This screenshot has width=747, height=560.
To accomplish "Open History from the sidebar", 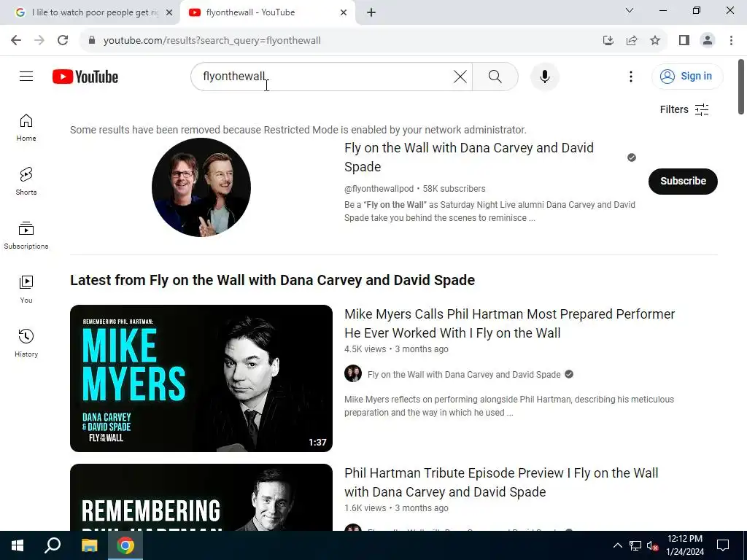I will coord(26,343).
